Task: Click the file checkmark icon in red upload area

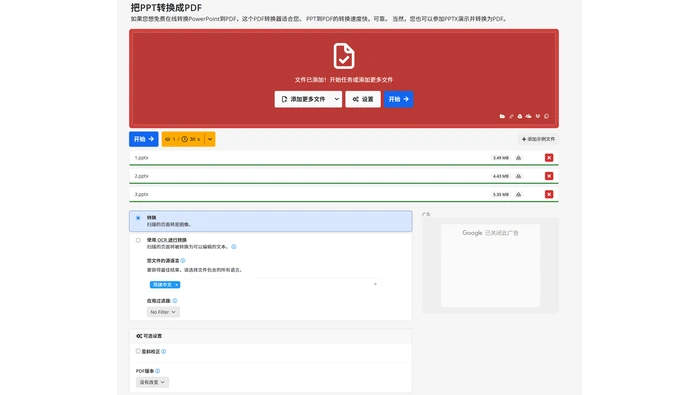Action: click(x=344, y=56)
